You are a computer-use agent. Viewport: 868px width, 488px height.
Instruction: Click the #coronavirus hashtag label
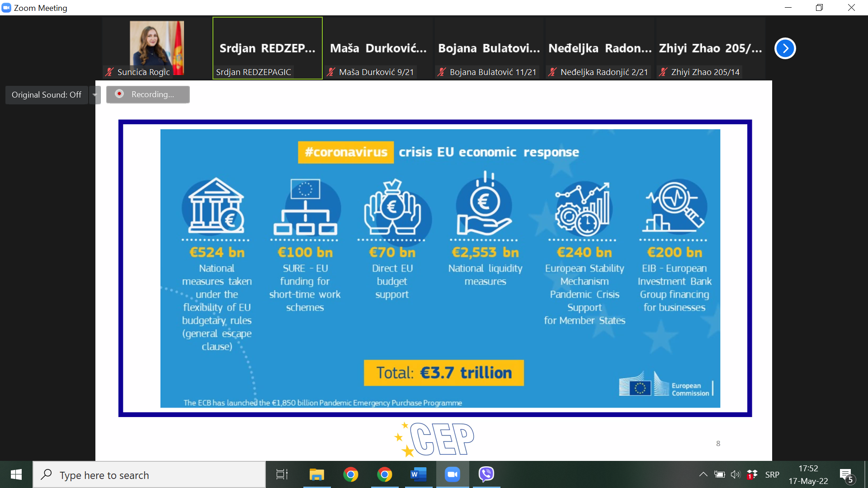(x=346, y=152)
